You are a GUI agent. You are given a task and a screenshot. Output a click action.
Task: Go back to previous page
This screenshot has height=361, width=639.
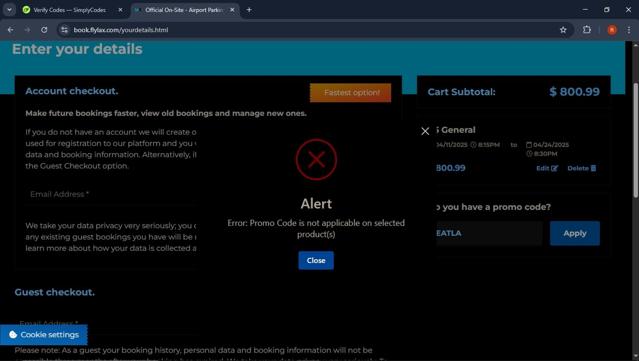tap(11, 30)
